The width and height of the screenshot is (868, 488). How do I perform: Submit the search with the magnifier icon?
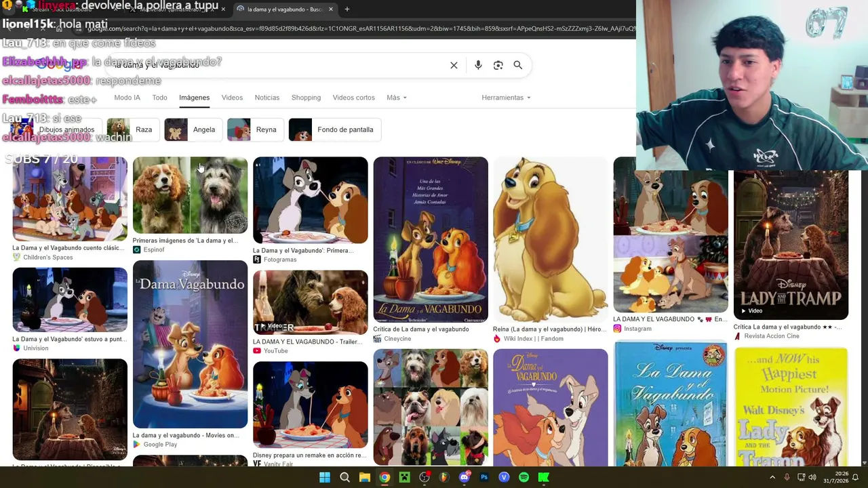tap(518, 65)
